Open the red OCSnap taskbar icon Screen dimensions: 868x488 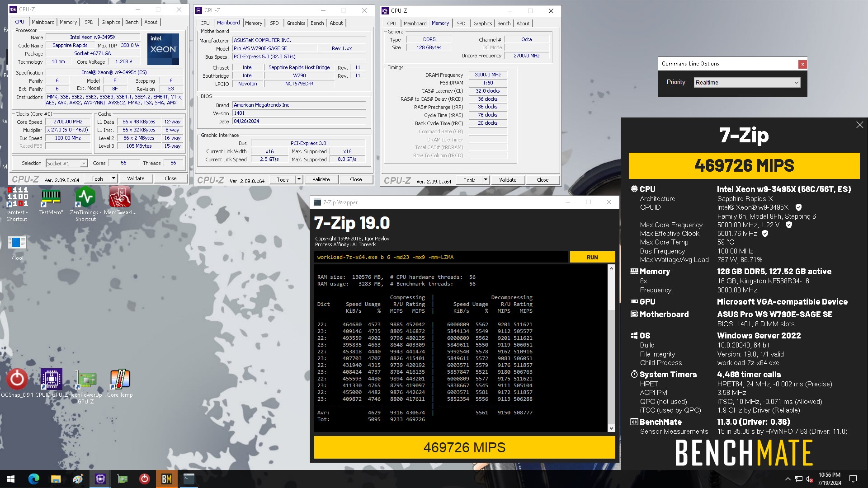click(x=144, y=479)
